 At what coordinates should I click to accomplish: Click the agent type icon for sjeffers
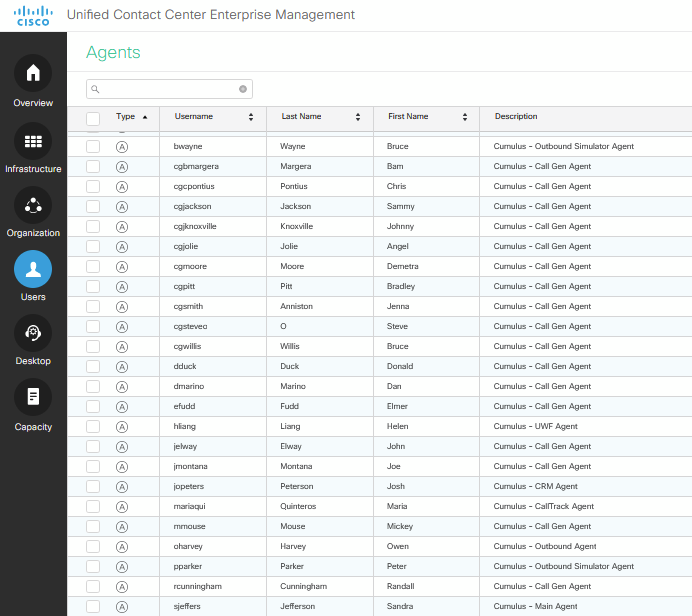pyautogui.click(x=122, y=607)
